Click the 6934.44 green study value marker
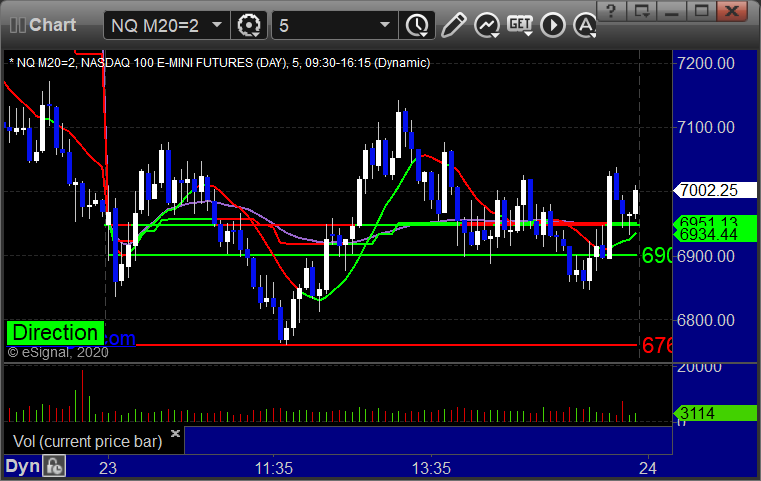This screenshot has height=481, width=761. pyautogui.click(x=714, y=234)
